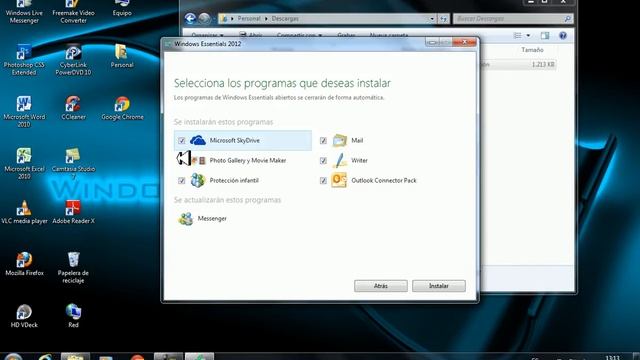Uncheck Protección infantil checkbox
640x360 pixels.
click(182, 180)
